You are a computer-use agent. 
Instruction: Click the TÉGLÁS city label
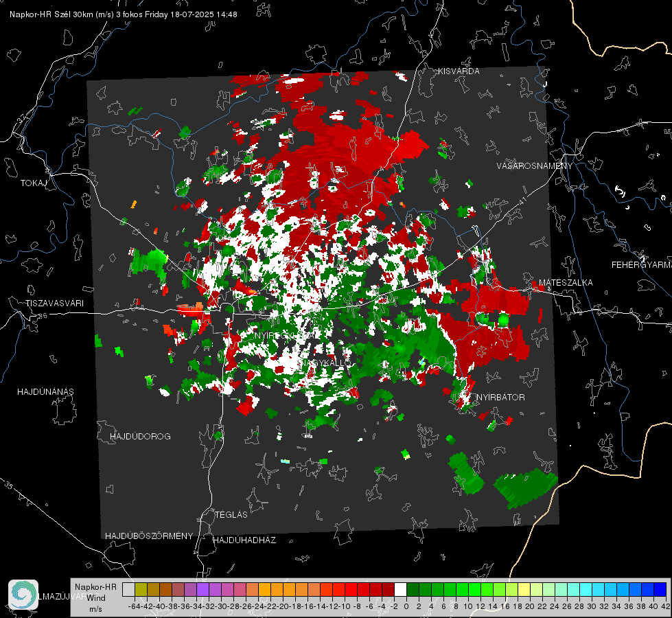[231, 515]
